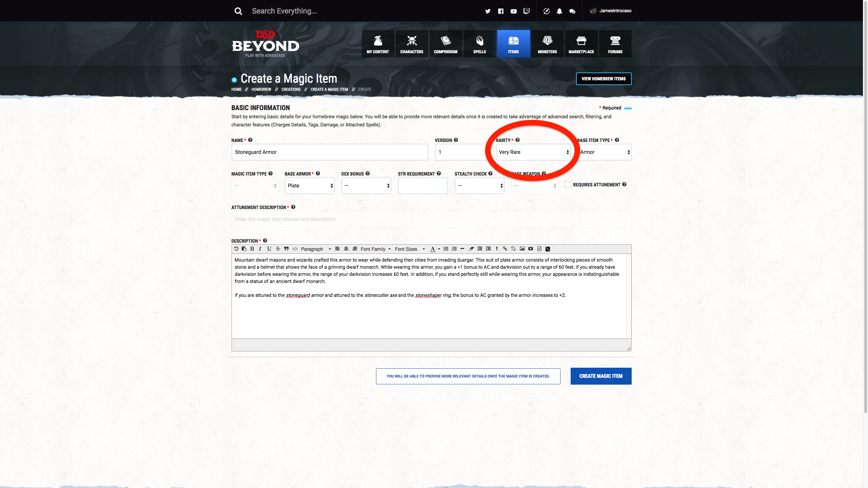Click the help icon next to Description
Image resolution: width=868 pixels, height=488 pixels.
265,241
